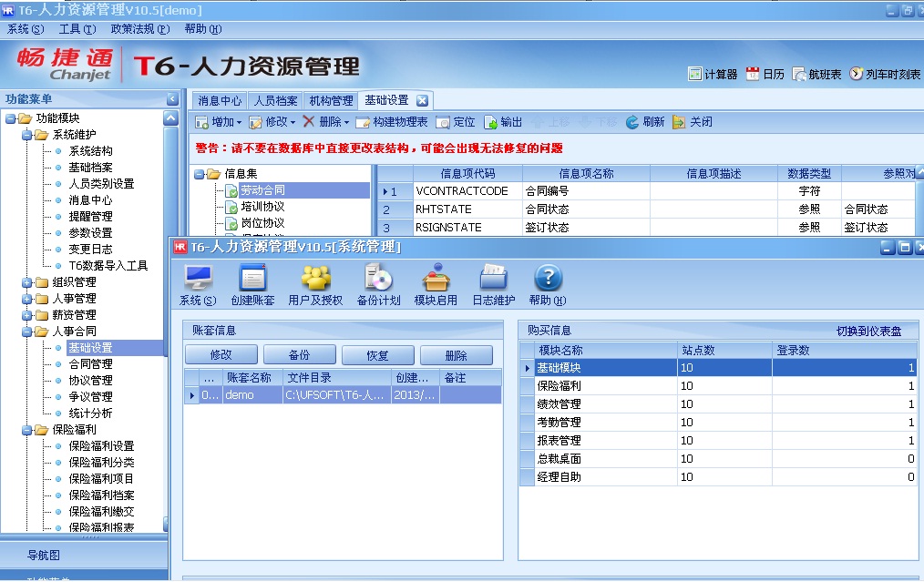Select 岗位协议 in the 信息集 tree
The image size is (924, 582).
point(262,223)
